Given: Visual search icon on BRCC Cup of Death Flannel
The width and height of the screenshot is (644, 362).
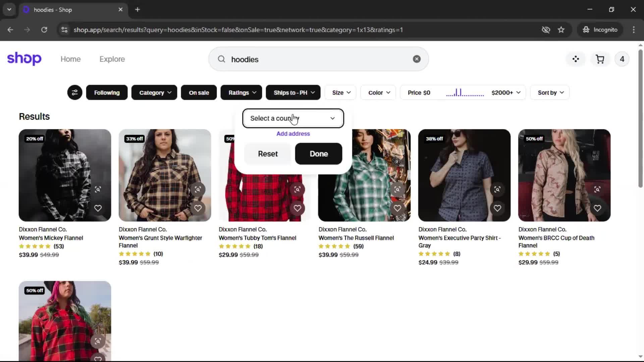Looking at the screenshot, I should coord(597,189).
